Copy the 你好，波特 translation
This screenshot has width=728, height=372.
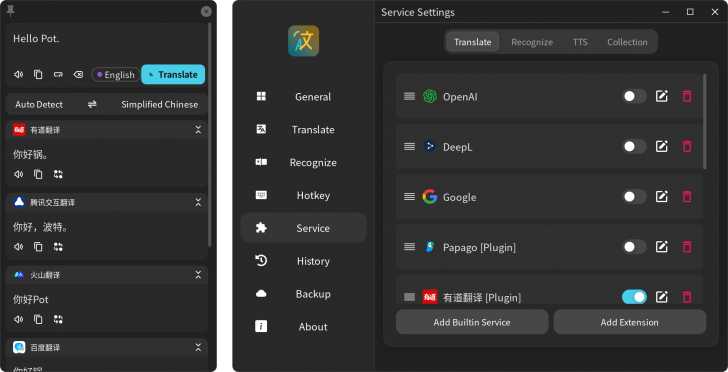tap(39, 247)
